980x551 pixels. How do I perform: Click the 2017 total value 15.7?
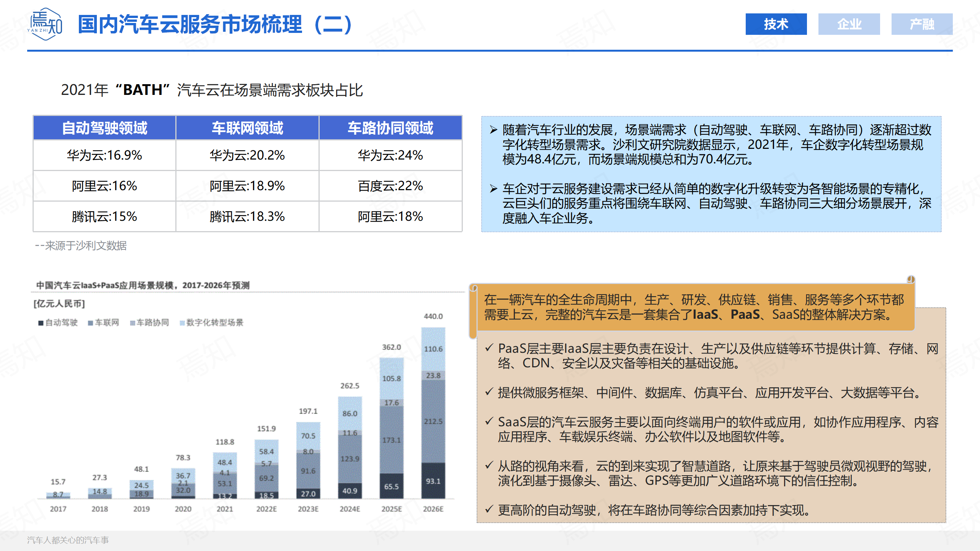[x=58, y=482]
